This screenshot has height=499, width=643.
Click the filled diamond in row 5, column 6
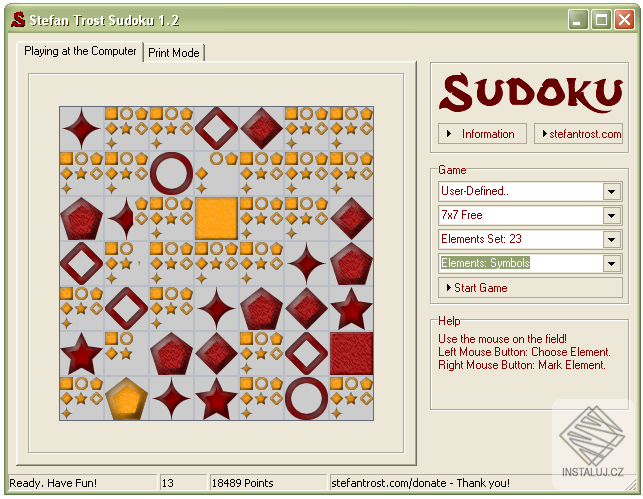pos(306,309)
